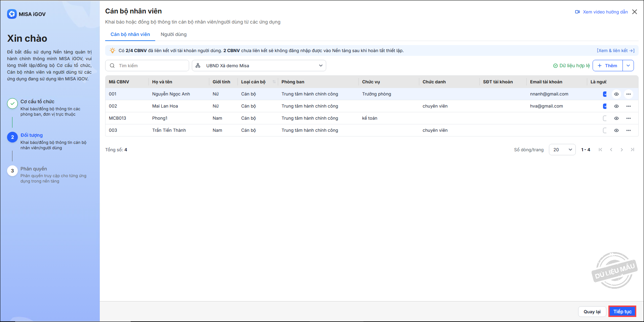Click the Xem & liên kết link
This screenshot has height=322, width=644.
pyautogui.click(x=616, y=50)
